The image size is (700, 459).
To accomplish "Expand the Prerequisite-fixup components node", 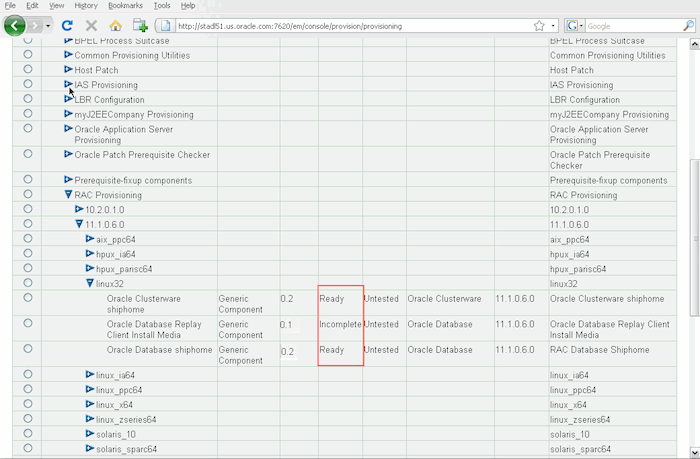I will 68,179.
